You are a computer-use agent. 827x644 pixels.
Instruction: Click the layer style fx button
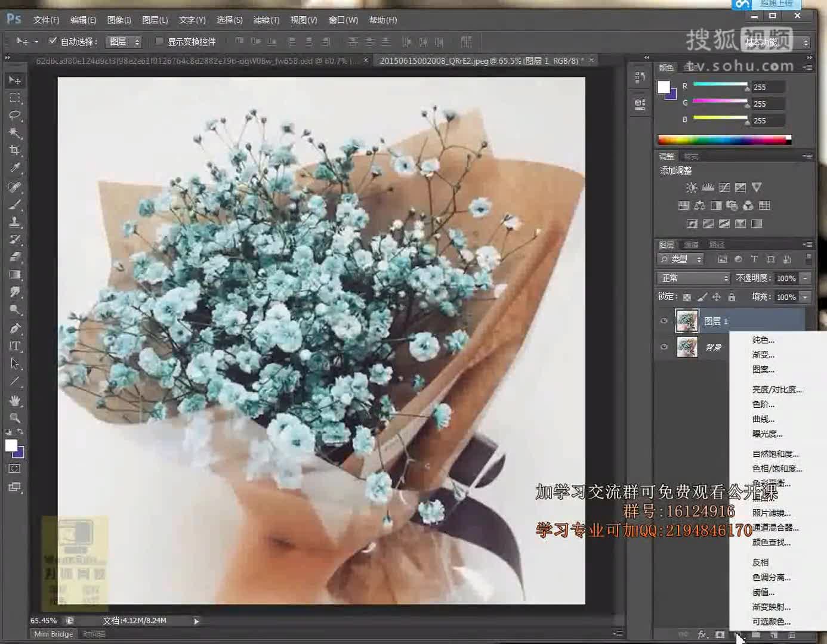point(702,635)
